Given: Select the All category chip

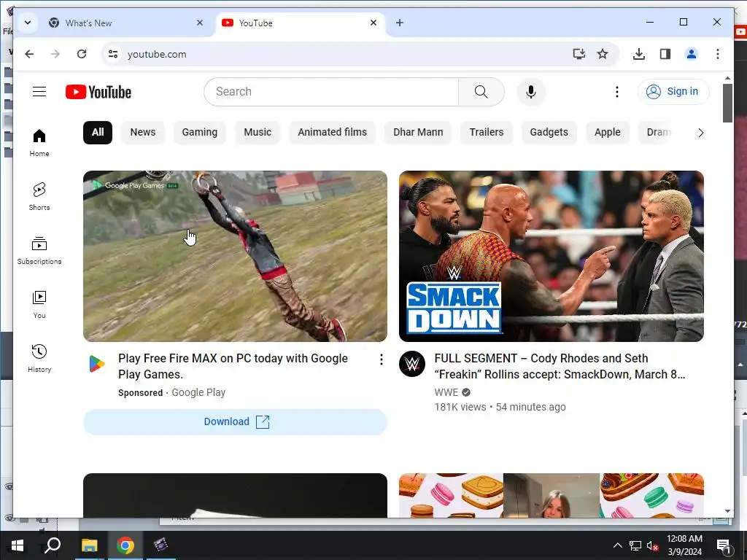Looking at the screenshot, I should pos(98,133).
